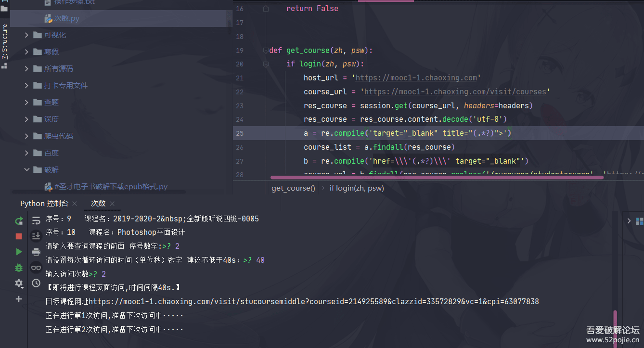The height and width of the screenshot is (348, 644).
Task: Expand the 爬虫代码 folder
Action: pyautogui.click(x=27, y=136)
